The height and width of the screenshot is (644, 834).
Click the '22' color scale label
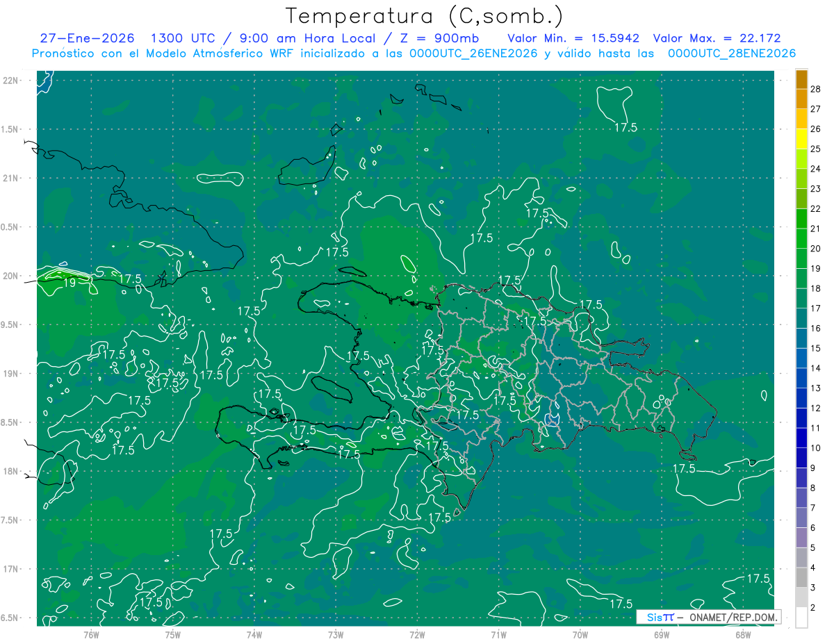click(x=816, y=209)
